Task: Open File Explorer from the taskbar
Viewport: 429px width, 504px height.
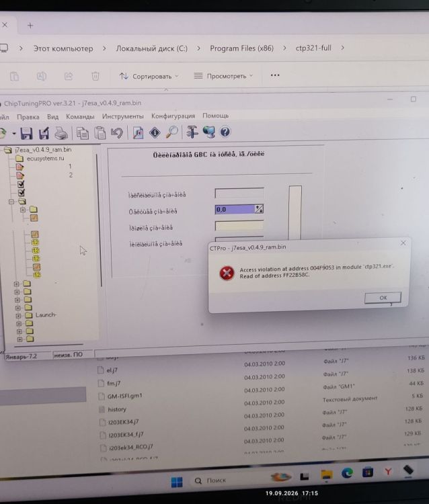Action: [x=326, y=474]
